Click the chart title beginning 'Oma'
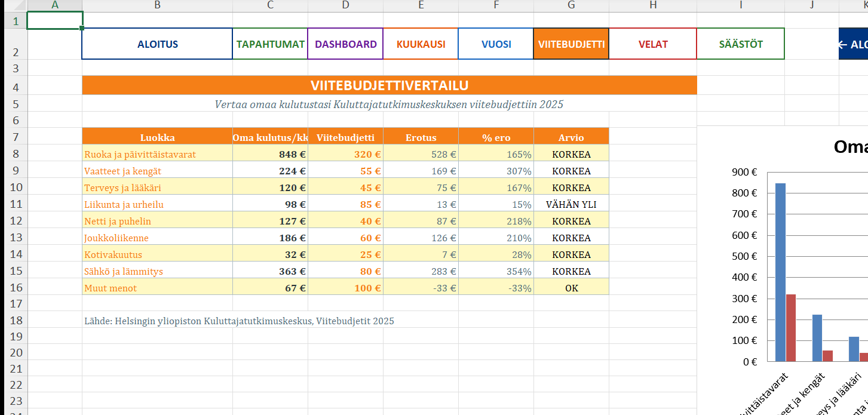This screenshot has width=868, height=415. click(x=851, y=147)
